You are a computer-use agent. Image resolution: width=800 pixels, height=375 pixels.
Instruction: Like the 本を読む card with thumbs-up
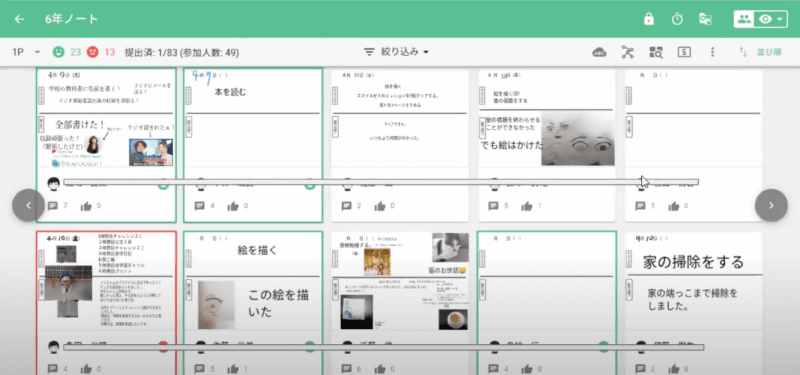point(233,206)
